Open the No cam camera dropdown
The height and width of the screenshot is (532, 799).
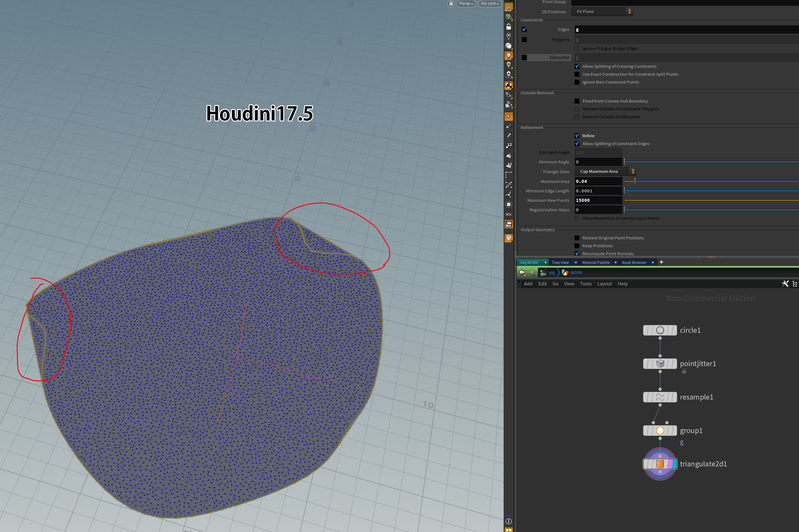pos(489,3)
